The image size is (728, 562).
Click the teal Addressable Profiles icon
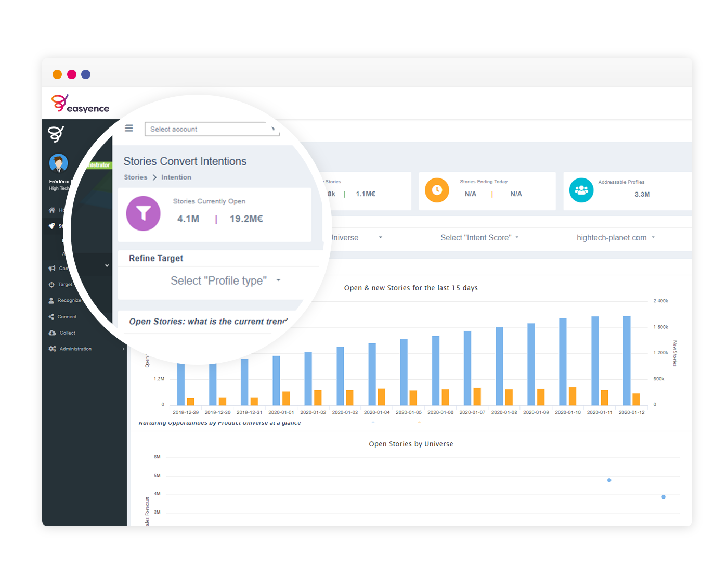(x=581, y=190)
